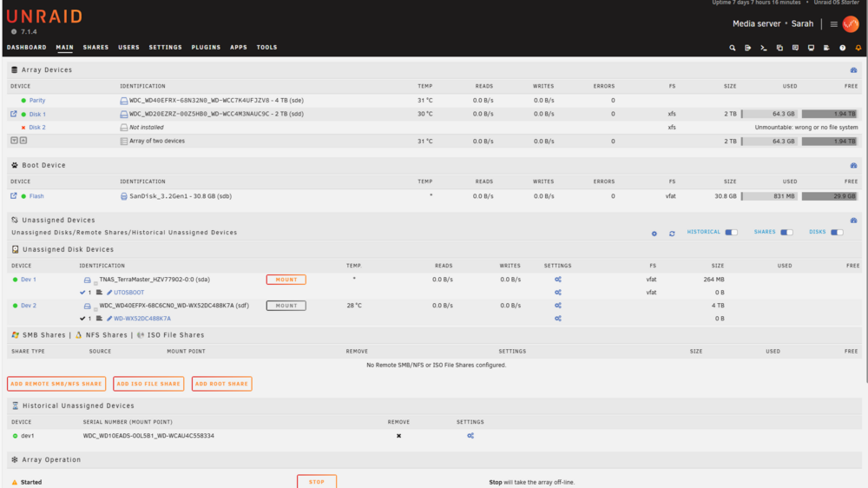The height and width of the screenshot is (488, 868).
Task: Open the Flash browse icon
Action: tap(13, 195)
